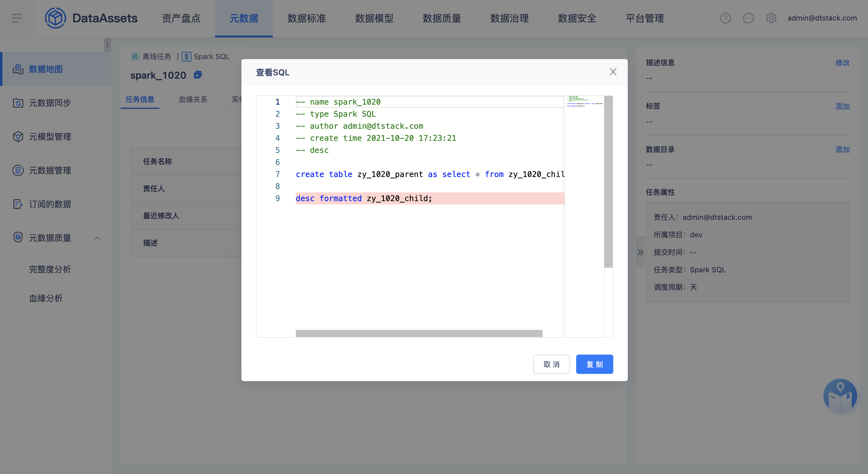This screenshot has height=474, width=868.
Task: Collapse the right info panel arrows
Action: 640,252
